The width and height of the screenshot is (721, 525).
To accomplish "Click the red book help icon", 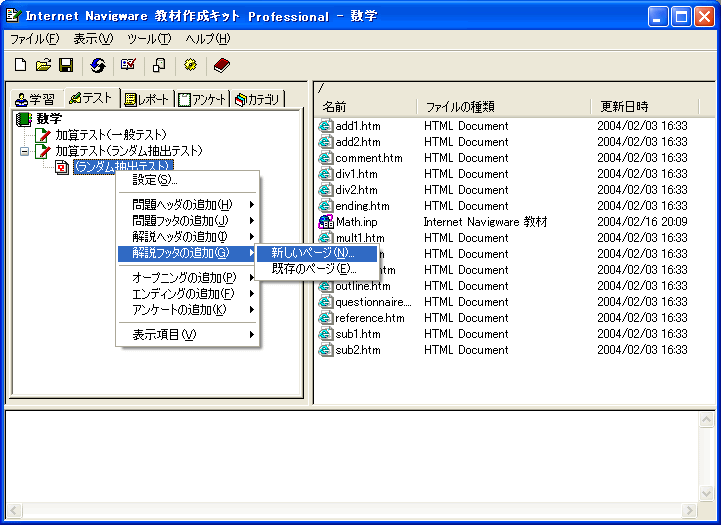I will tap(222, 65).
